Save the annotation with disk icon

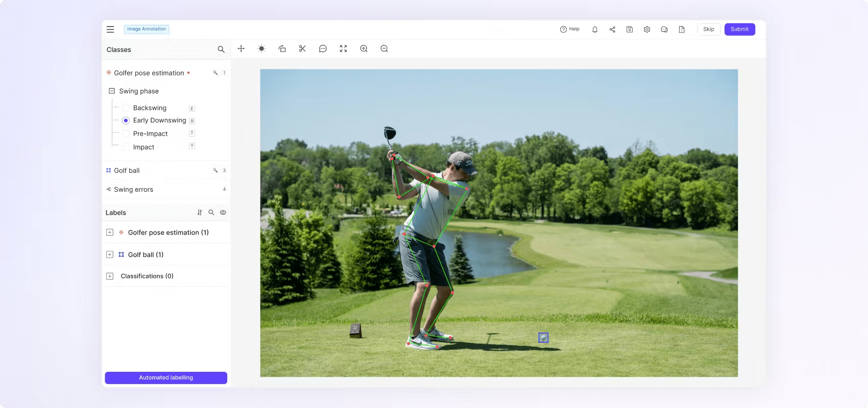pos(630,30)
